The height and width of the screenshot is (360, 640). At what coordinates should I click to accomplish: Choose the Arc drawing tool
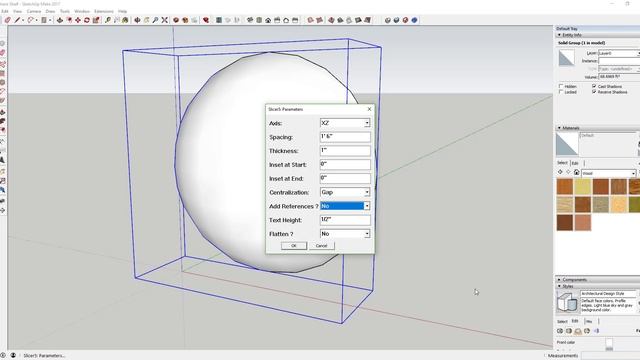pos(31,20)
